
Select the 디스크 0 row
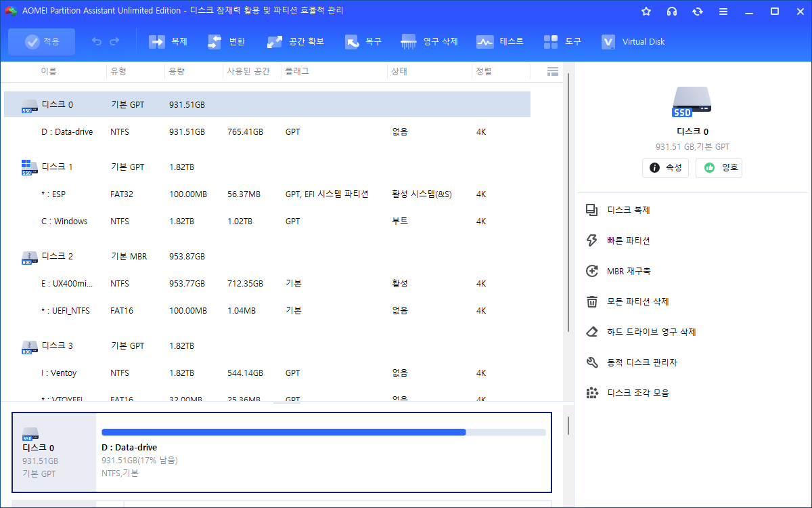pyautogui.click(x=267, y=105)
